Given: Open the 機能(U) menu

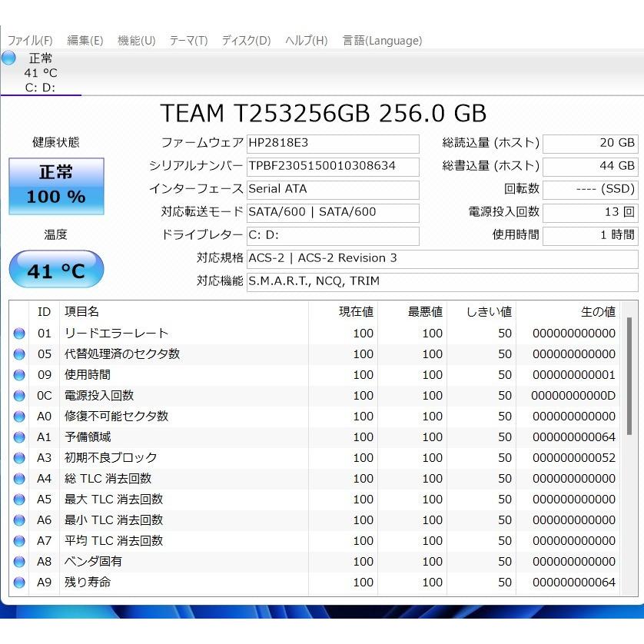Looking at the screenshot, I should [x=136, y=41].
